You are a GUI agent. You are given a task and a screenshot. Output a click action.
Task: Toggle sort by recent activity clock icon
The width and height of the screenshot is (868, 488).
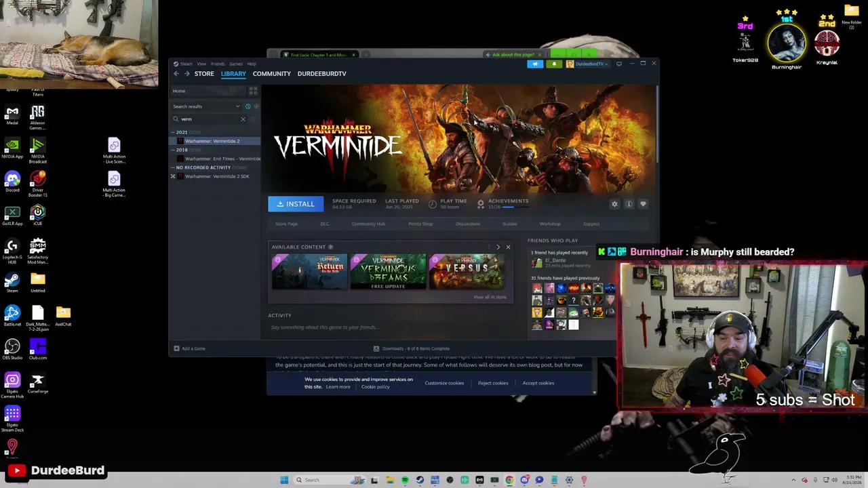click(x=248, y=106)
